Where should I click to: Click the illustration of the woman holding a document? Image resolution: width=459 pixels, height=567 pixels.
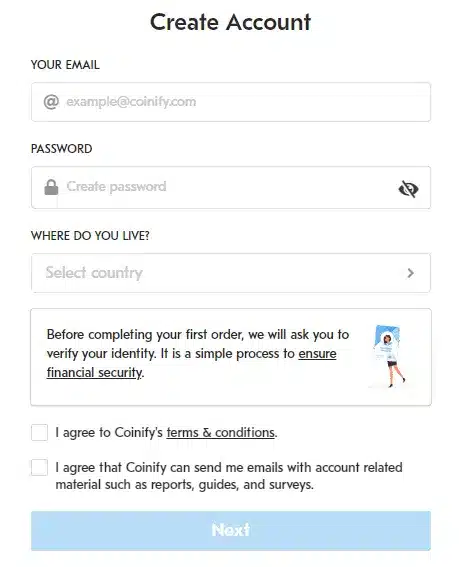point(389,356)
